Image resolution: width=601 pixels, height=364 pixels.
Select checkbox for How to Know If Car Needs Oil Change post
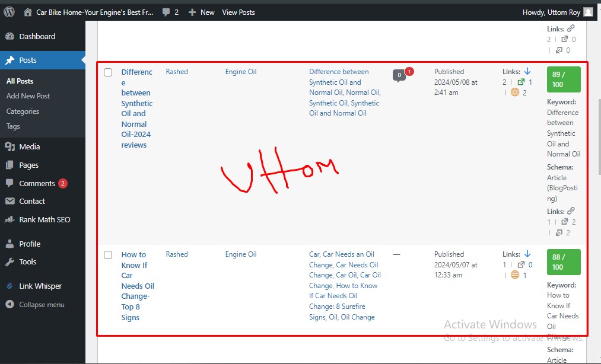tap(108, 255)
